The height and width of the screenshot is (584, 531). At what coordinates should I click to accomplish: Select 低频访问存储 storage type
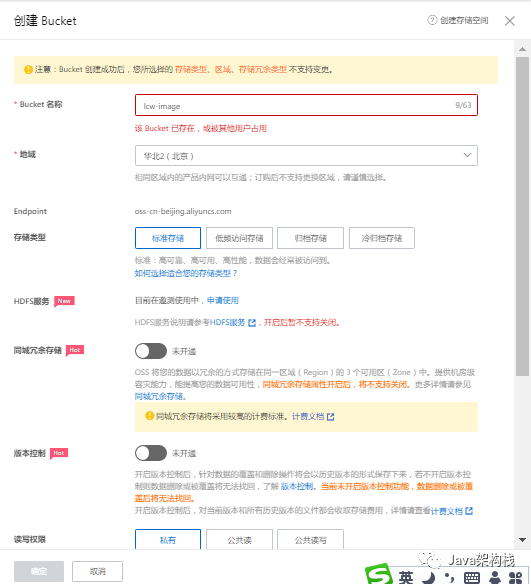point(239,238)
